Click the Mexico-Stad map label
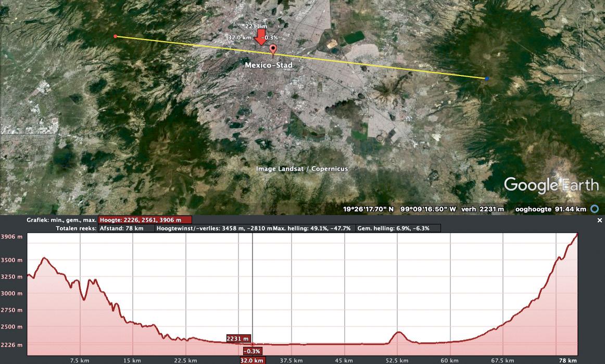 pyautogui.click(x=269, y=65)
